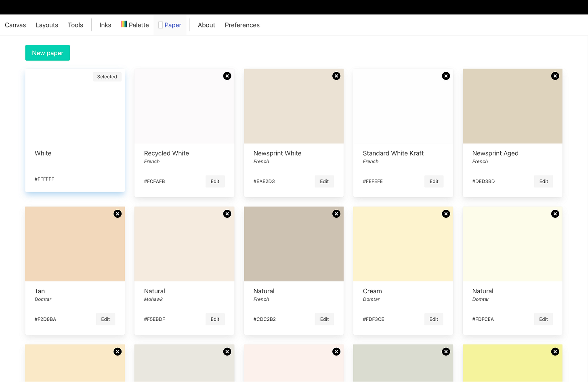Click hex code #EAE2D3
This screenshot has width=588, height=382.
click(x=264, y=182)
